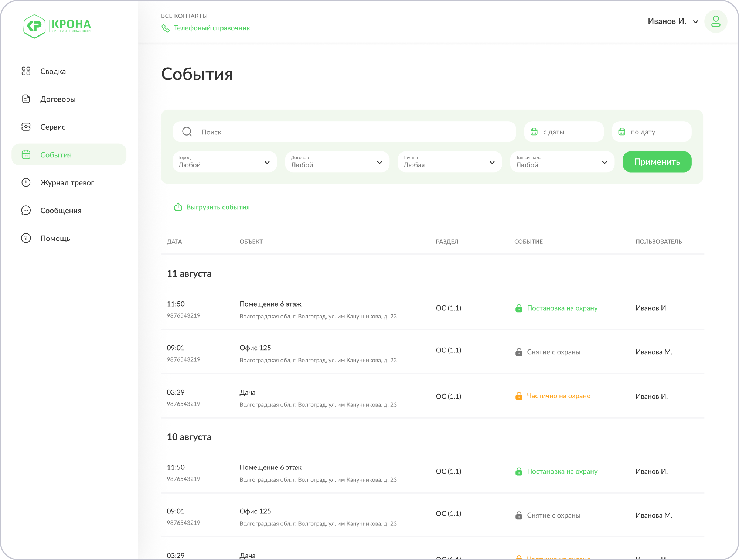The width and height of the screenshot is (739, 560).
Task: Go to Помощь in sidebar
Action: click(x=55, y=238)
